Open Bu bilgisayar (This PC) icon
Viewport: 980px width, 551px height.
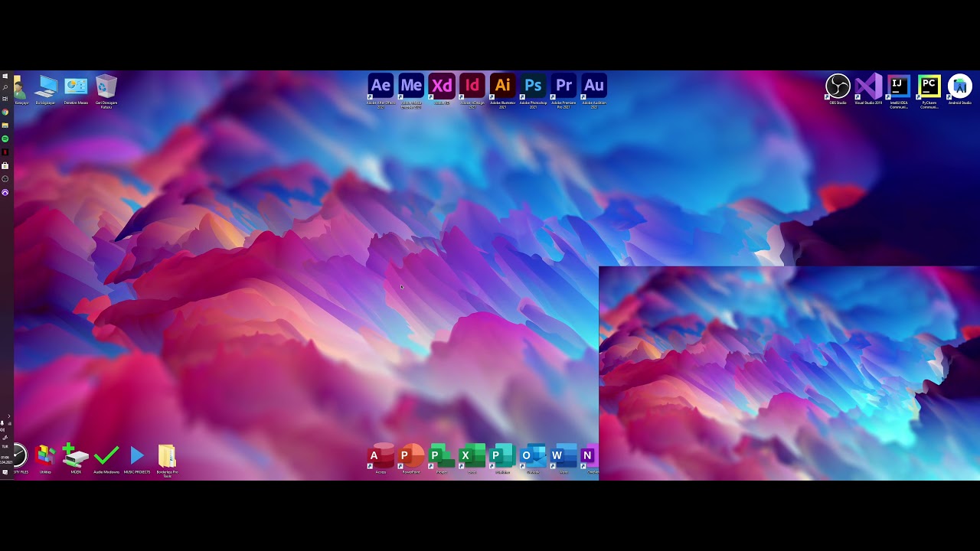click(45, 90)
